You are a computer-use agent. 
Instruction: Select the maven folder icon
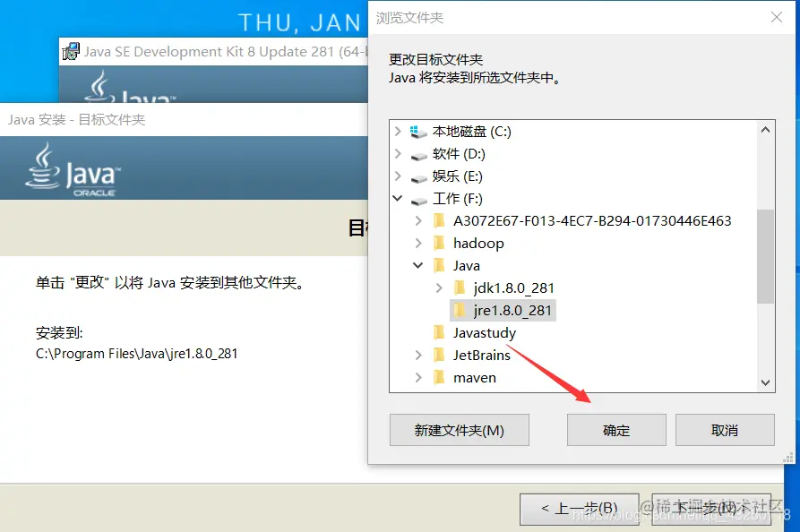coord(439,377)
